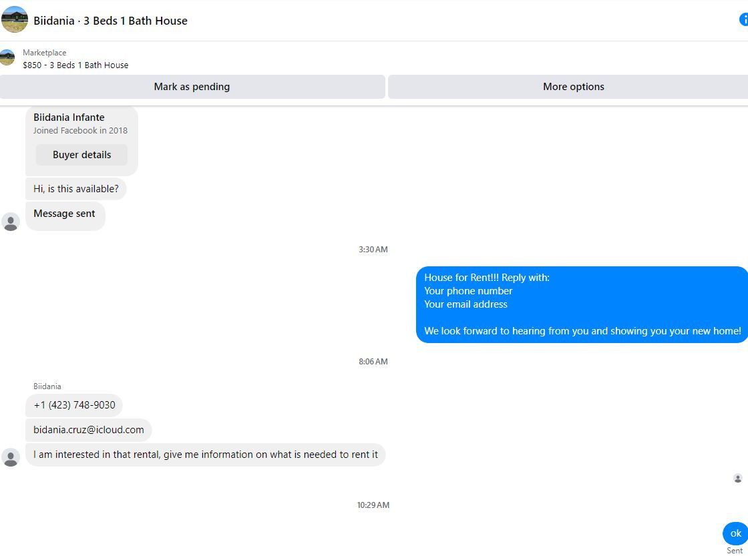Open the conversation info icon at top right
The width and height of the screenshot is (748, 560).
pos(744,19)
